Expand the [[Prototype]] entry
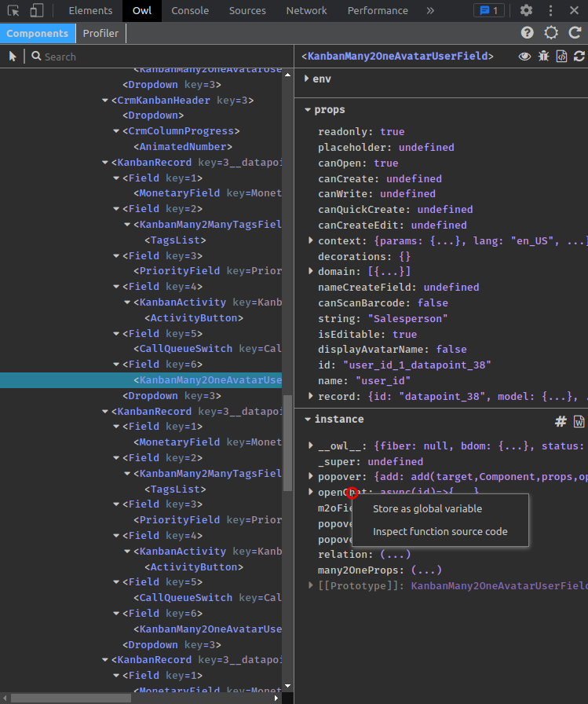 (310, 585)
